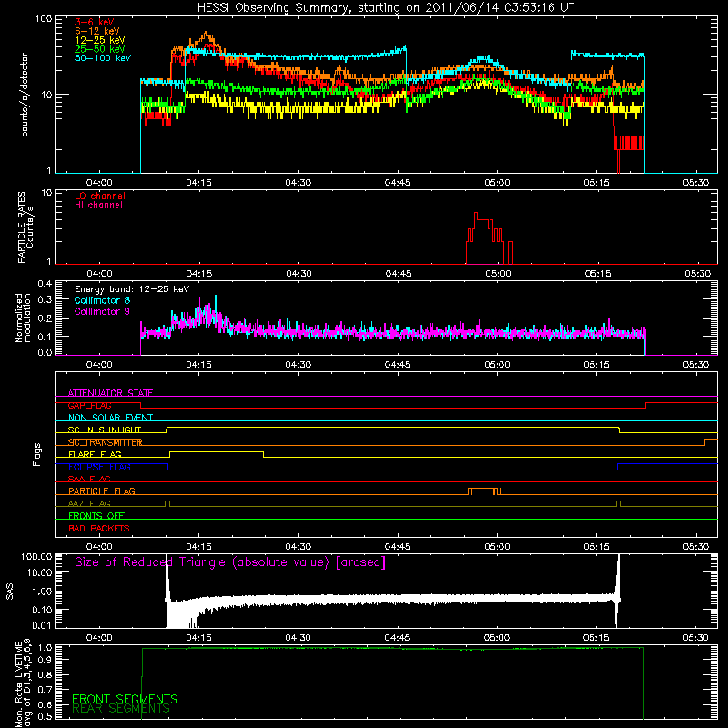Click the Energy band: 12-25 keV label
This screenshot has height=728, width=728.
click(x=132, y=289)
